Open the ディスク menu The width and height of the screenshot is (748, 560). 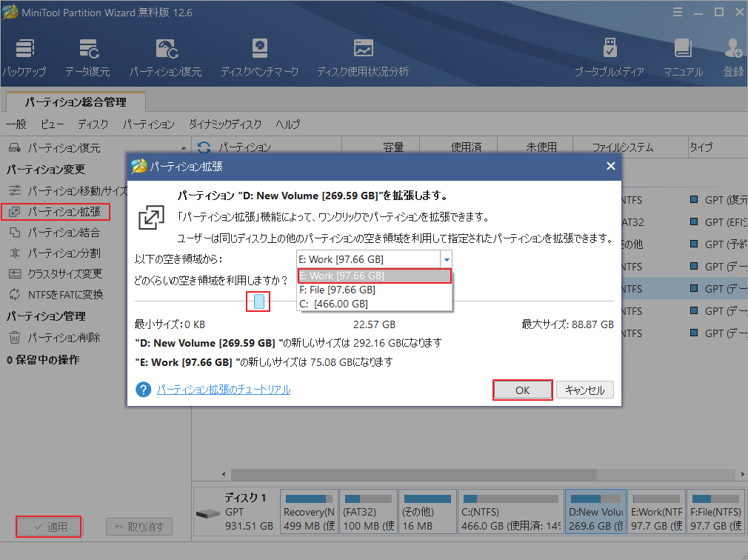[x=93, y=124]
